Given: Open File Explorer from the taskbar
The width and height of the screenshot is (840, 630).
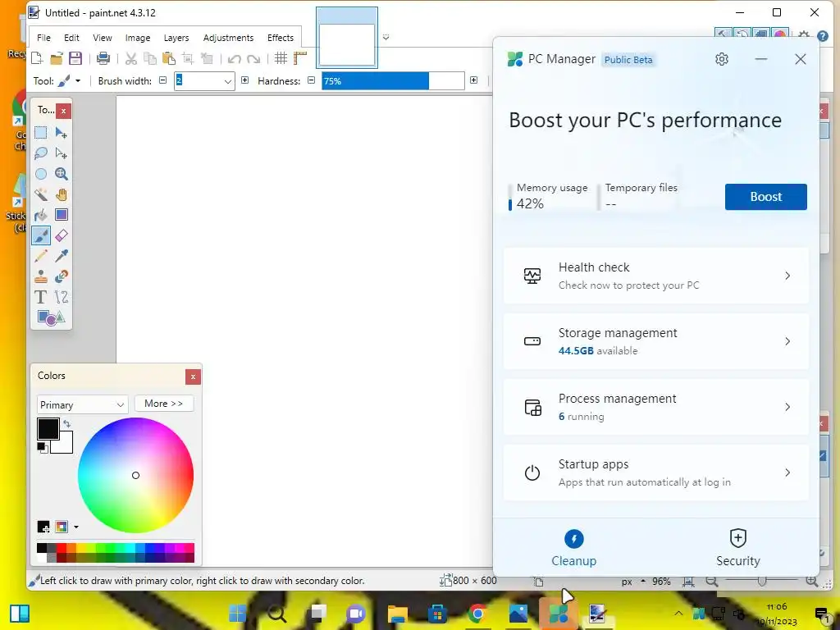Looking at the screenshot, I should [x=398, y=614].
